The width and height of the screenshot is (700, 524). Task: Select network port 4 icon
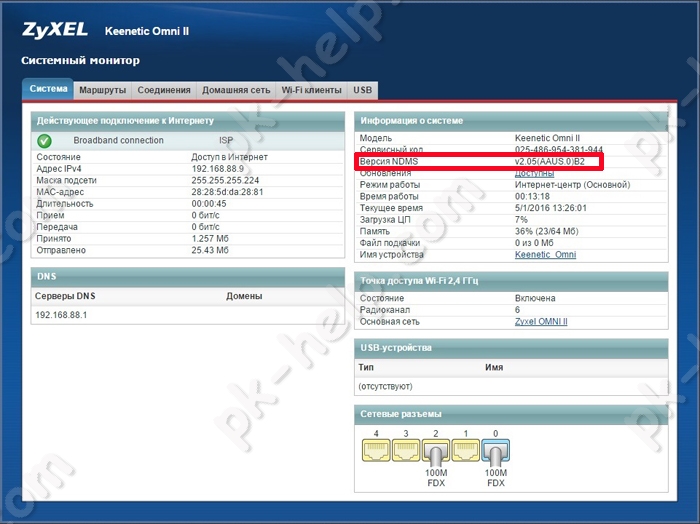376,450
